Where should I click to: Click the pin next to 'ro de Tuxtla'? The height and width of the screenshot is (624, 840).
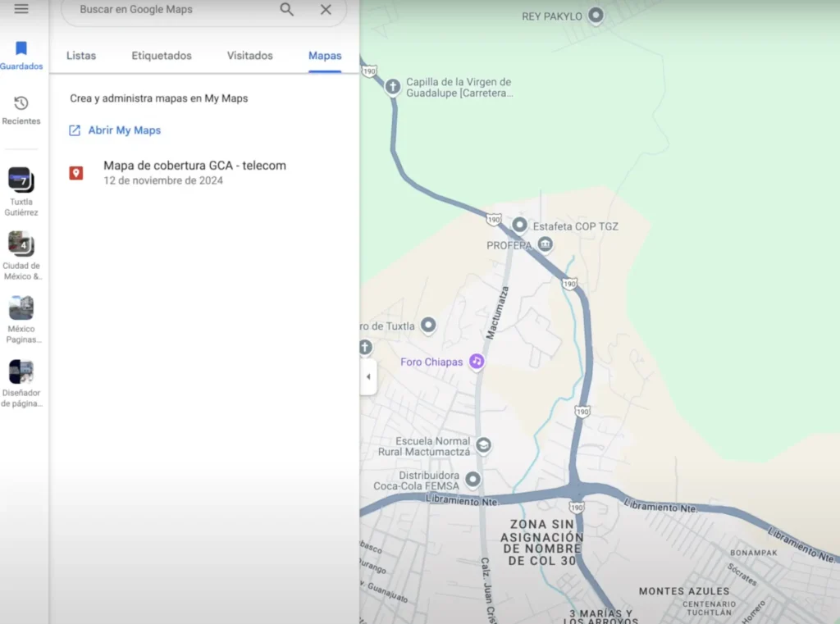tap(428, 326)
